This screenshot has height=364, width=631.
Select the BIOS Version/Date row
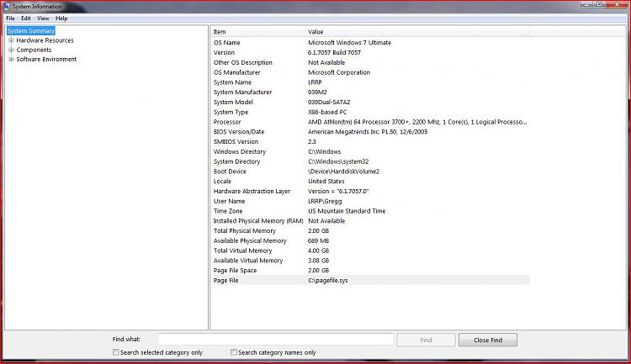[370, 132]
